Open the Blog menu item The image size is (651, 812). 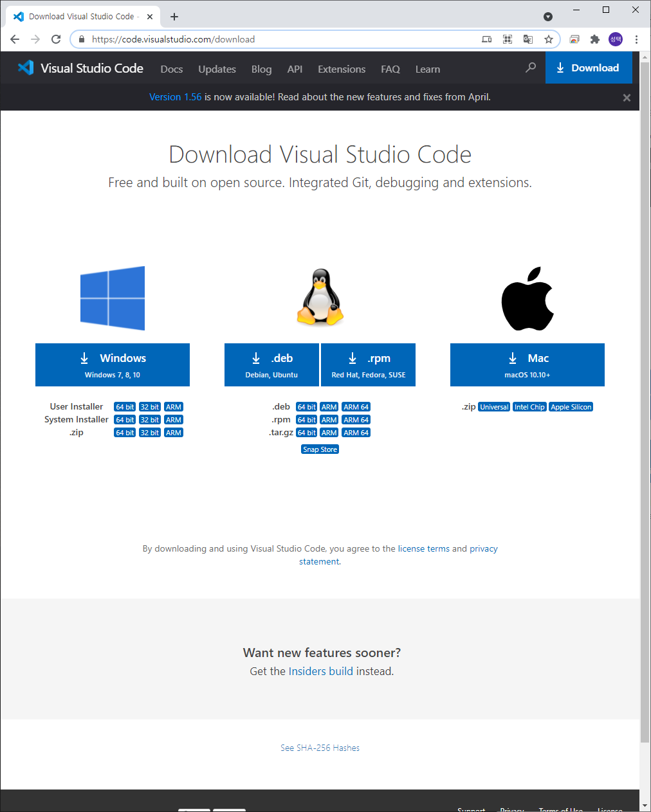(x=261, y=69)
